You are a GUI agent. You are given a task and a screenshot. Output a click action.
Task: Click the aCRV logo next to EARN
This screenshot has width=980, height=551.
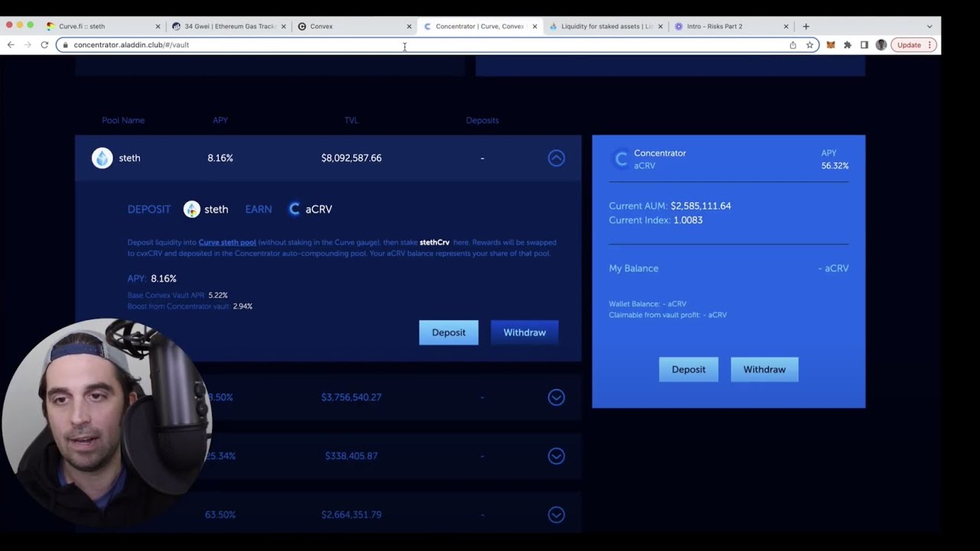294,208
